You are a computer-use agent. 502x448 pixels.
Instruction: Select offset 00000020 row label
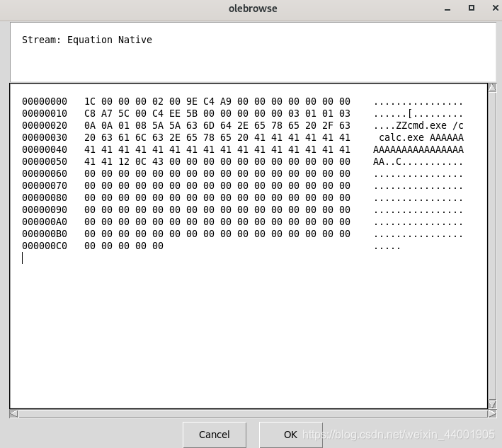coord(45,125)
